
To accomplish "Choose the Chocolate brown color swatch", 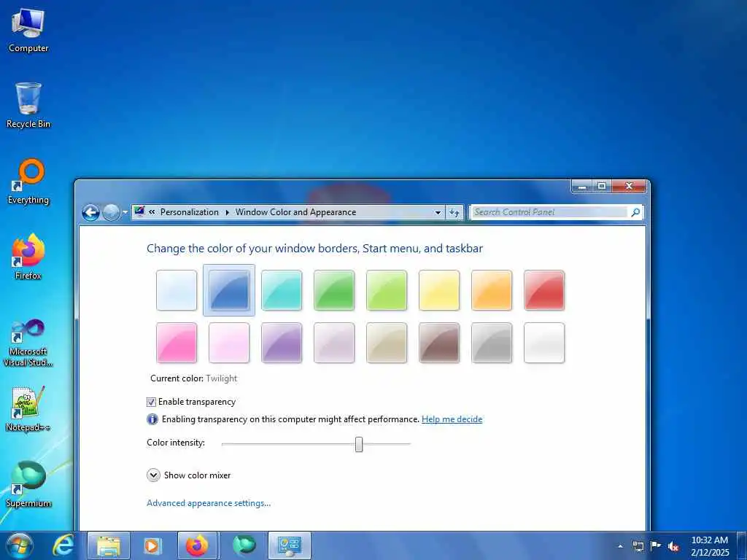I will [x=438, y=343].
